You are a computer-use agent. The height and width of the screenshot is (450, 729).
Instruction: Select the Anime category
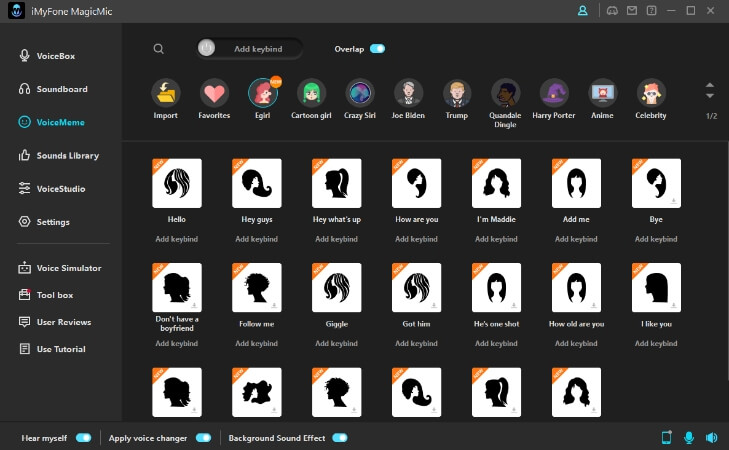pyautogui.click(x=602, y=93)
